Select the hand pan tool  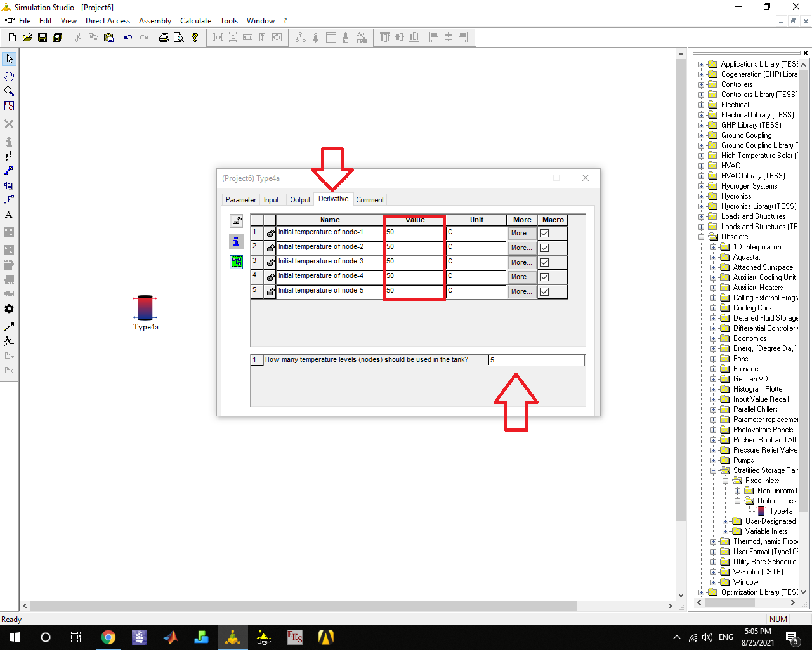pyautogui.click(x=9, y=76)
